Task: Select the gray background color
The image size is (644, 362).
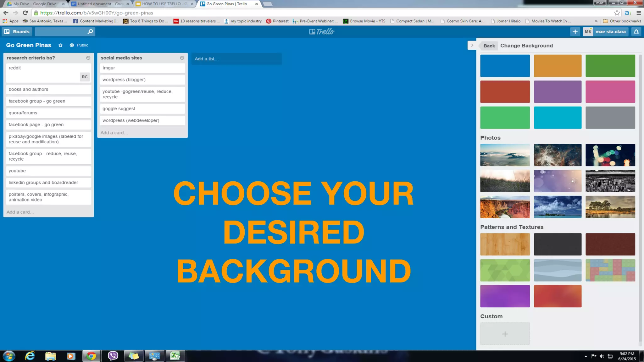Action: [610, 118]
